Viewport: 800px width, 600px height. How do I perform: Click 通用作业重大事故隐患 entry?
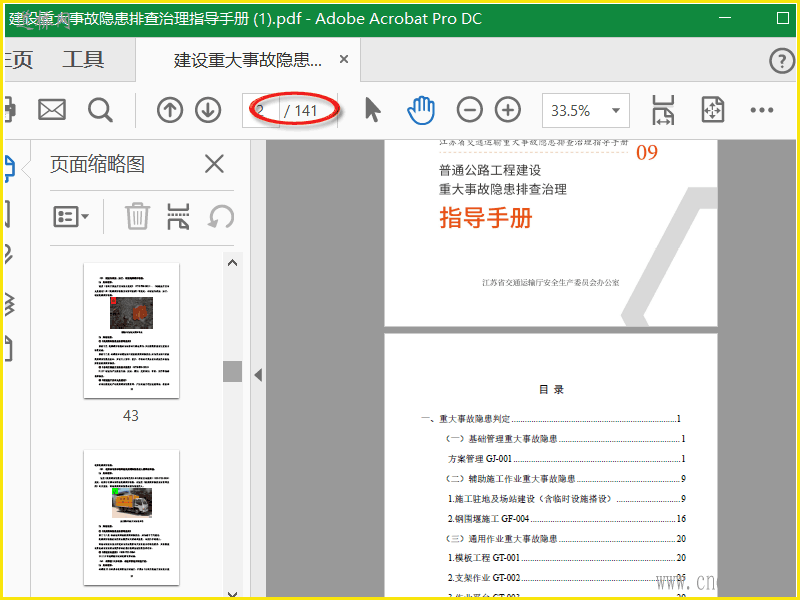click(565, 538)
